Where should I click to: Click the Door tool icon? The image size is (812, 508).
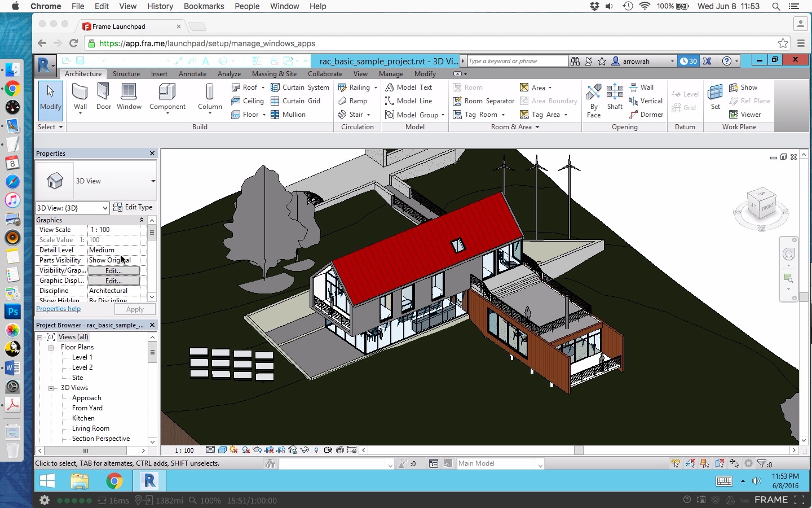(x=104, y=97)
